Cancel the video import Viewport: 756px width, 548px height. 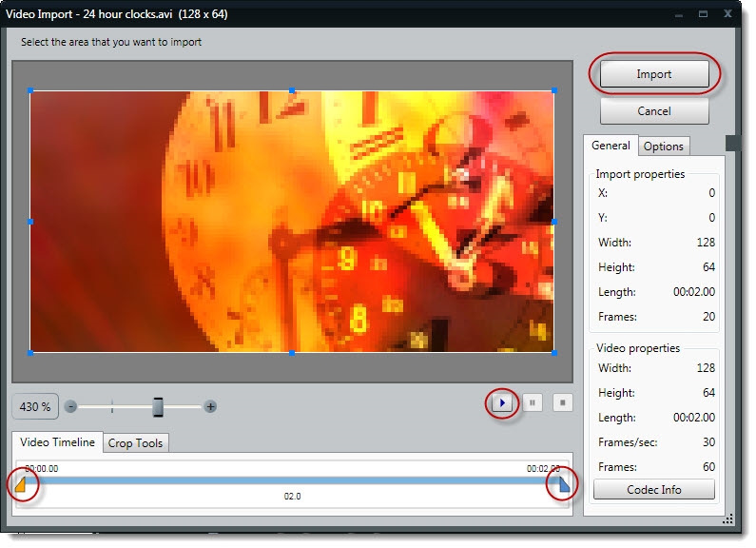(x=653, y=111)
